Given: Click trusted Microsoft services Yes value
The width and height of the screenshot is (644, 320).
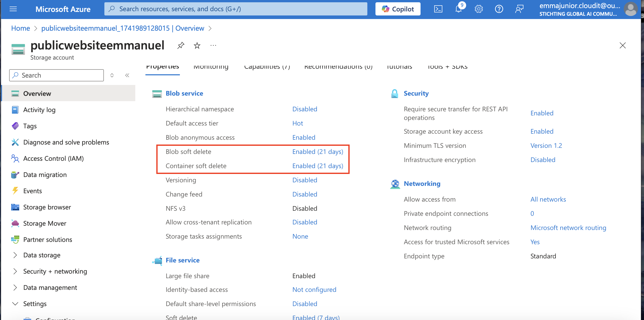Looking at the screenshot, I should click(535, 242).
